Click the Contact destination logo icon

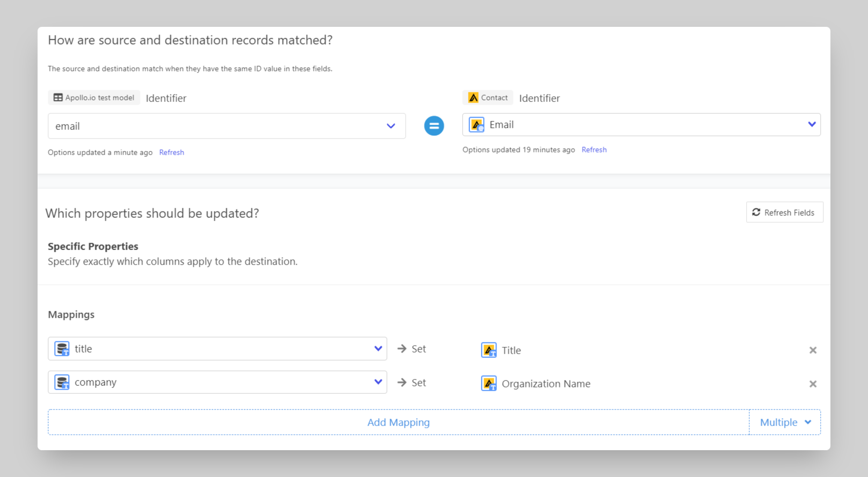click(473, 98)
